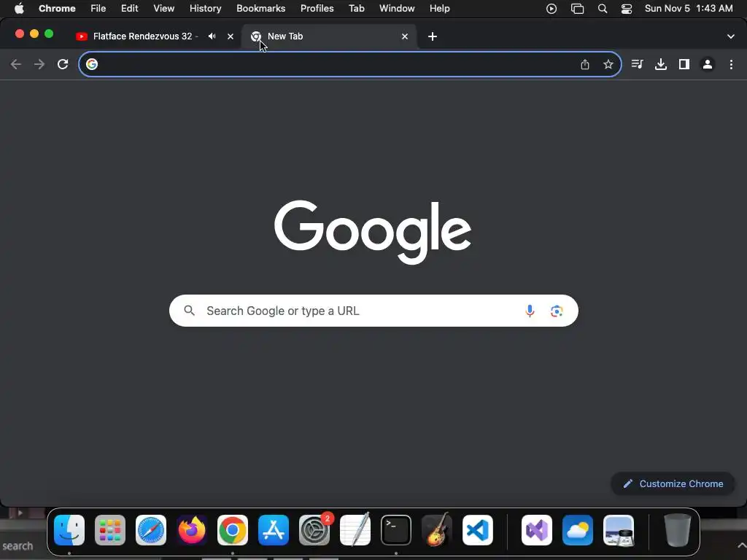This screenshot has height=560, width=747.
Task: Open the Apple menu
Action: (x=19, y=9)
